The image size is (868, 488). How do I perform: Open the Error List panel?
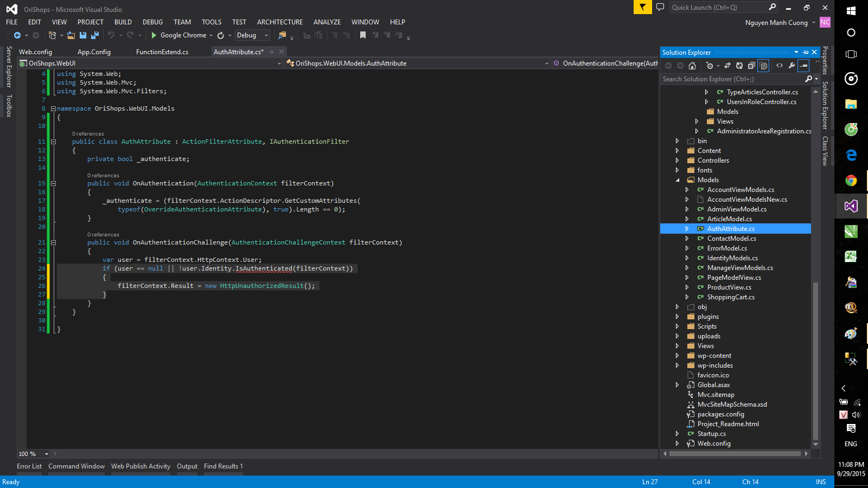point(29,466)
